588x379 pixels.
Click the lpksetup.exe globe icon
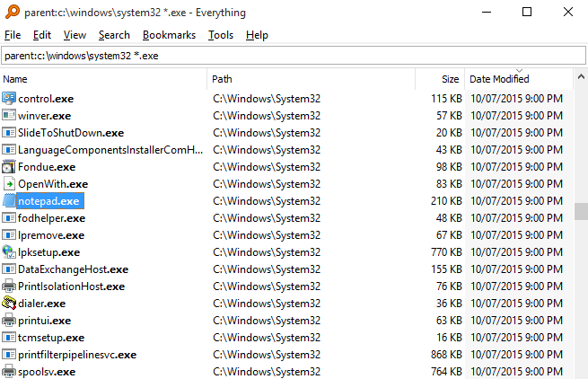click(x=9, y=252)
